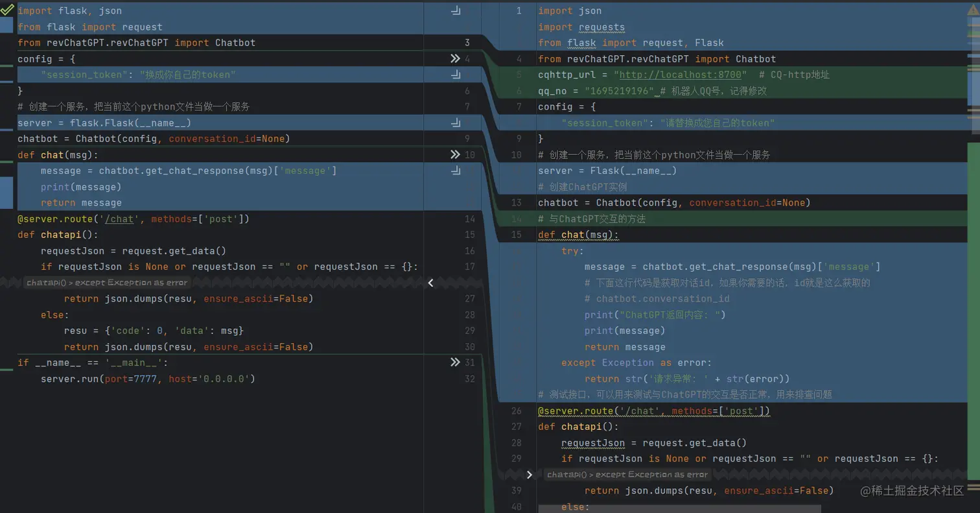This screenshot has width=980, height=513.
Task: Click 'from flask import request' in left pane
Action: click(90, 27)
